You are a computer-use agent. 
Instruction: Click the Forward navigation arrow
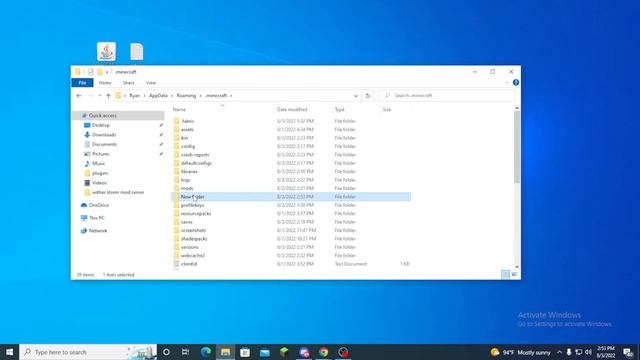click(x=91, y=96)
